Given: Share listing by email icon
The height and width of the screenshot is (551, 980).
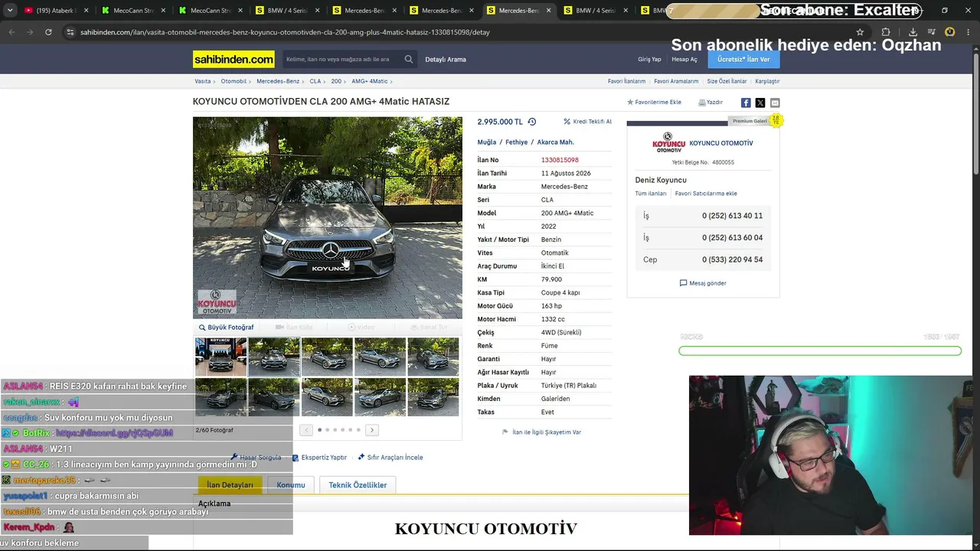Looking at the screenshot, I should pyautogui.click(x=775, y=103).
